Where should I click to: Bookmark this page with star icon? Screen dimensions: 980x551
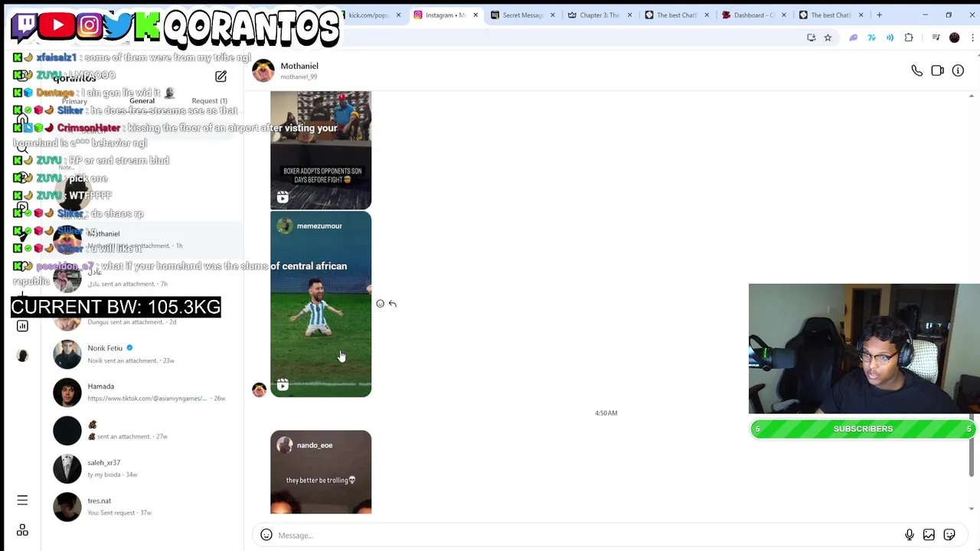(828, 37)
